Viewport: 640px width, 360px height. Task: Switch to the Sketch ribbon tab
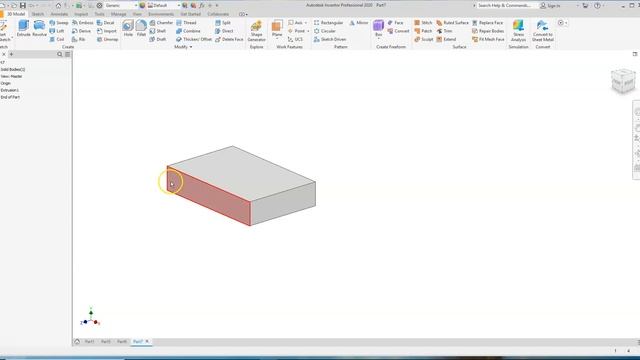38,14
